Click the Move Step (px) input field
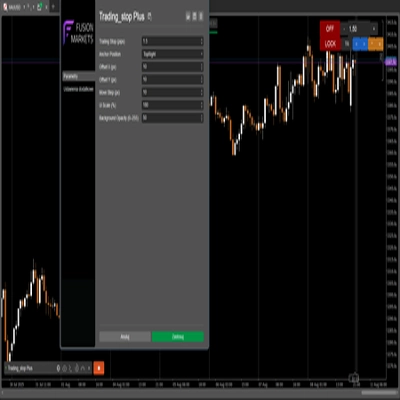Image resolution: width=400 pixels, height=400 pixels. tap(172, 92)
